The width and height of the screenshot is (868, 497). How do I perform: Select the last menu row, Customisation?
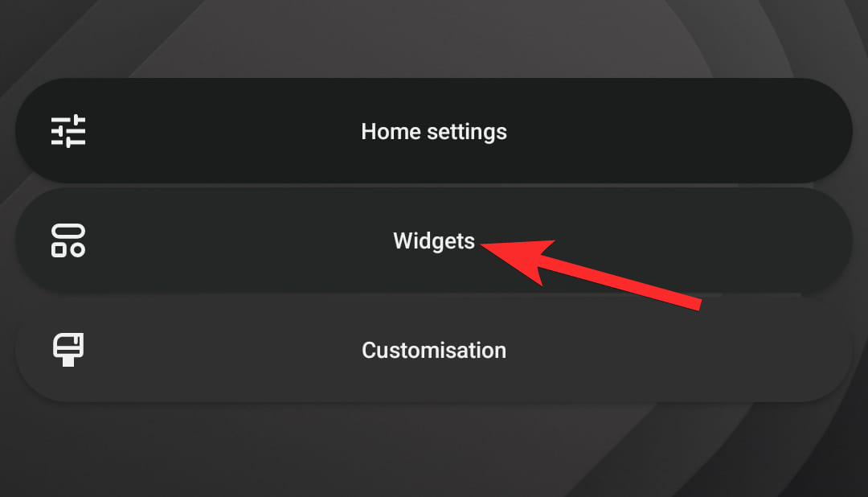pyautogui.click(x=434, y=350)
